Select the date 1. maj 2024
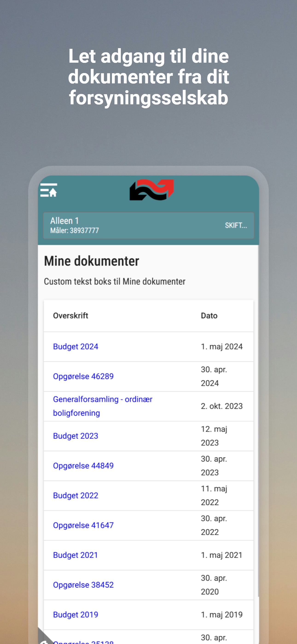 click(222, 346)
